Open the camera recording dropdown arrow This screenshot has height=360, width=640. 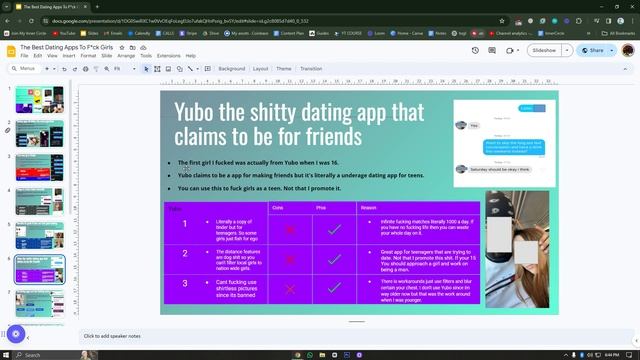pos(518,50)
